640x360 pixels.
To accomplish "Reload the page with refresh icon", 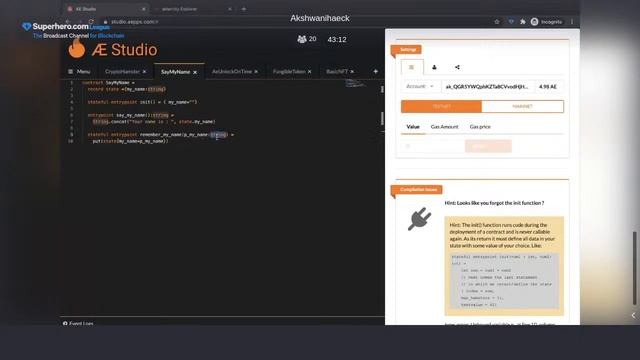I will coord(91,22).
